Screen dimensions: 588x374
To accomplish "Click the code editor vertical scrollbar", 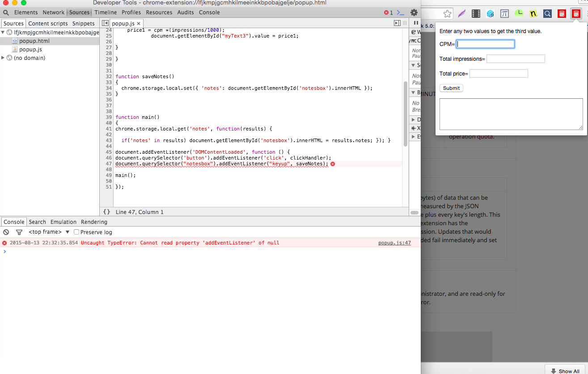I will click(x=406, y=113).
